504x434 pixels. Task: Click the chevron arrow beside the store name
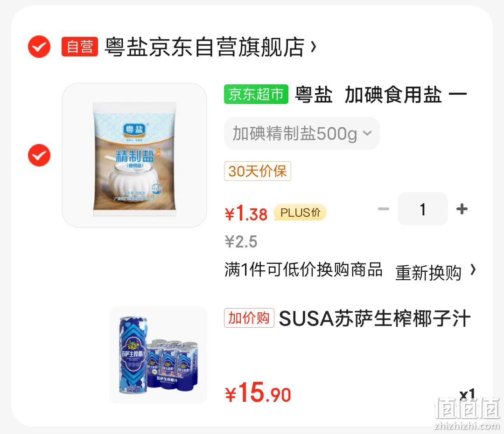(314, 47)
